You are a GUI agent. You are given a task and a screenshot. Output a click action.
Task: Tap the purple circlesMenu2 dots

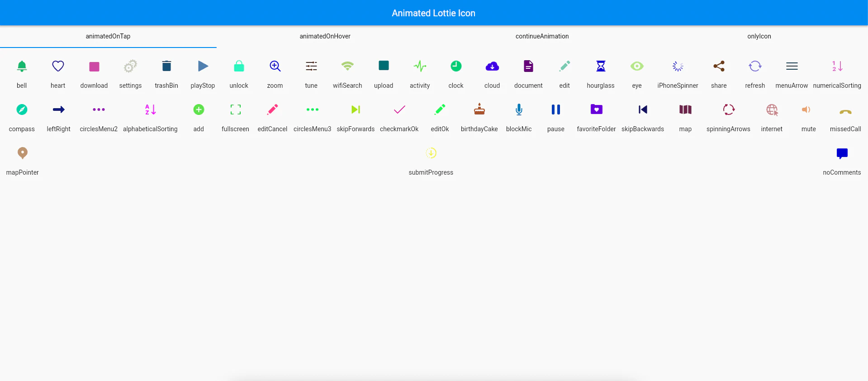pyautogui.click(x=99, y=110)
